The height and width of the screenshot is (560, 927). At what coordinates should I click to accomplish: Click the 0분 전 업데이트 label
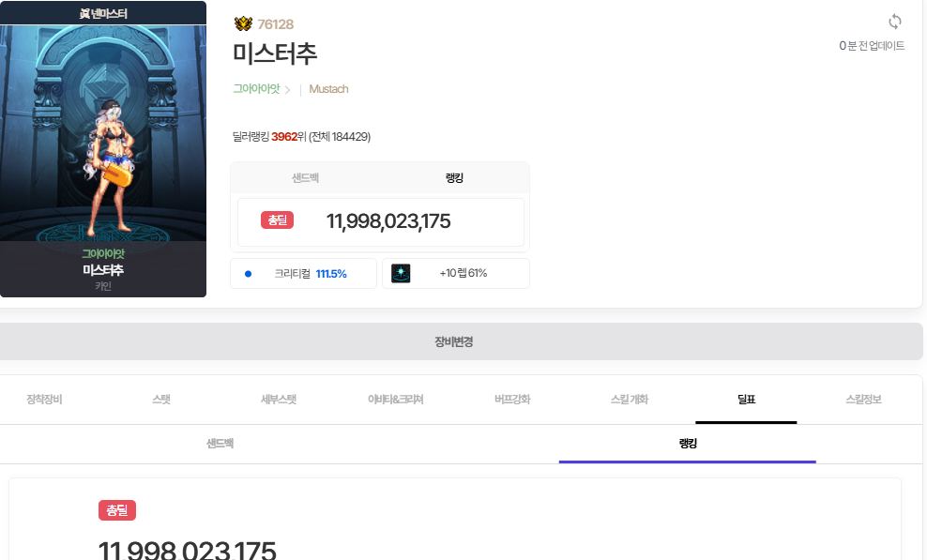872,46
